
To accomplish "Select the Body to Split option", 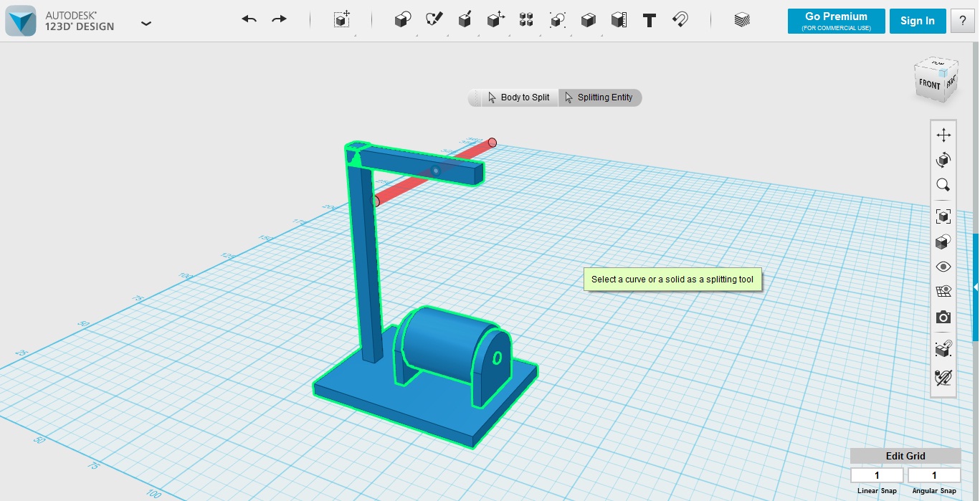I will [518, 97].
